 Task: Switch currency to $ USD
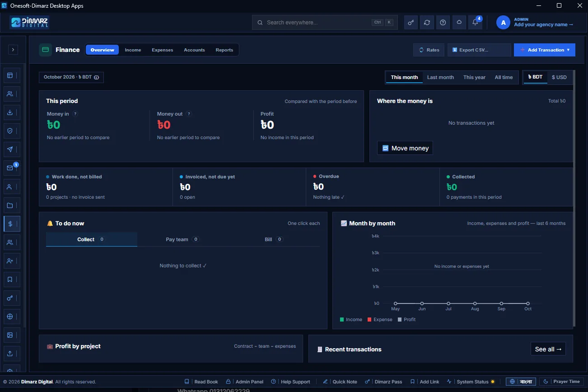click(559, 77)
